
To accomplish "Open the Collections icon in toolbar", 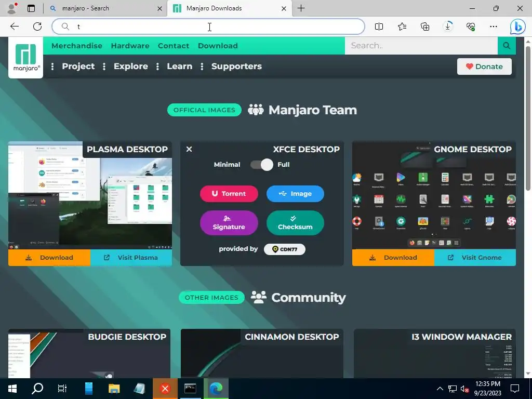I will click(425, 26).
